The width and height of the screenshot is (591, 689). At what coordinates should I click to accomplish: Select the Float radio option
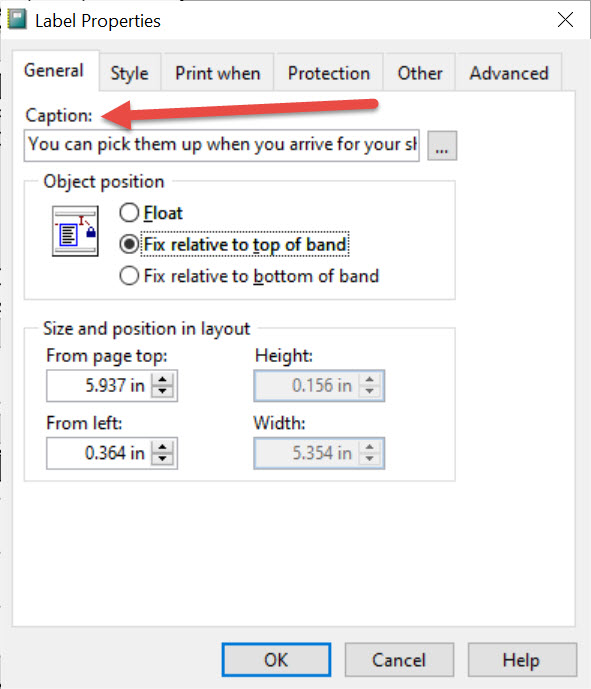[151, 213]
